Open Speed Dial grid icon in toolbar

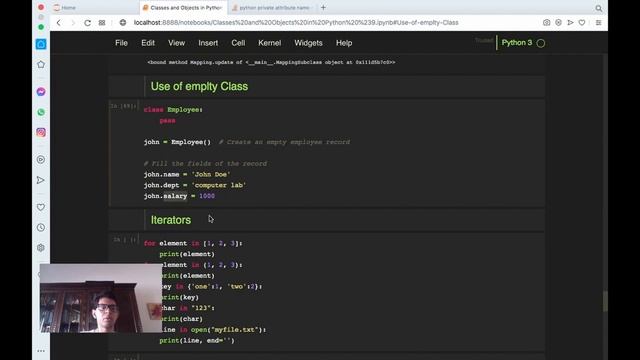[102, 23]
